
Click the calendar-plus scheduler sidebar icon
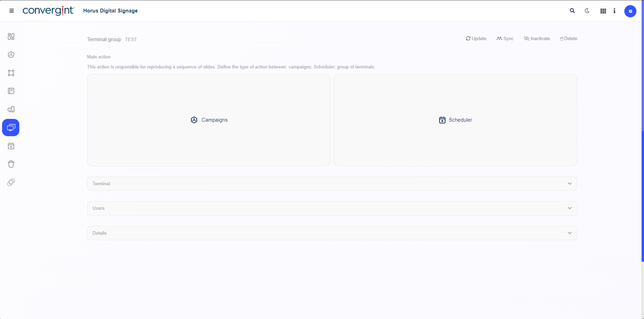click(11, 146)
